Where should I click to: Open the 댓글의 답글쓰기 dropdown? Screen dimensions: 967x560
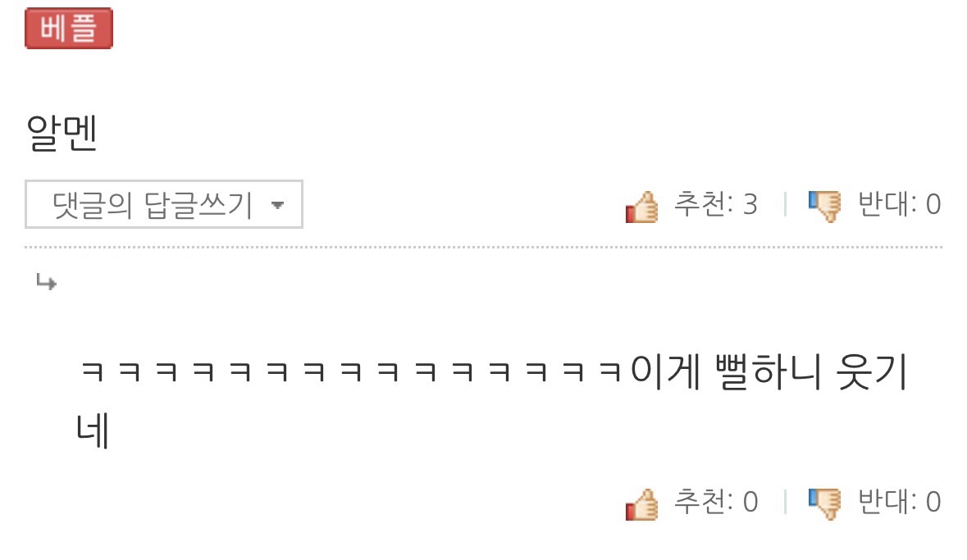click(163, 204)
